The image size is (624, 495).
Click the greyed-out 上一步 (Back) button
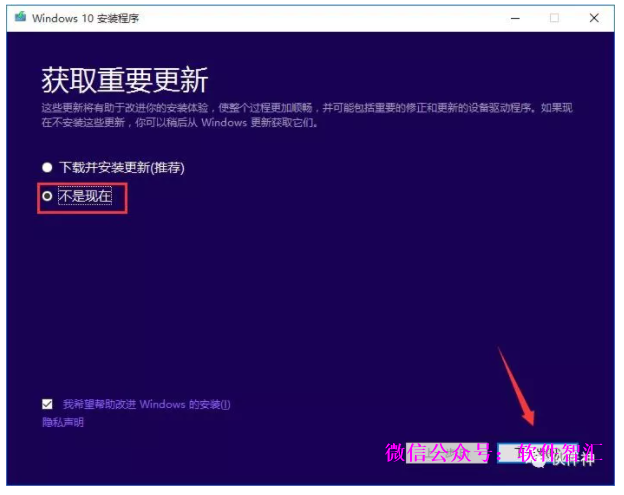[x=447, y=453]
